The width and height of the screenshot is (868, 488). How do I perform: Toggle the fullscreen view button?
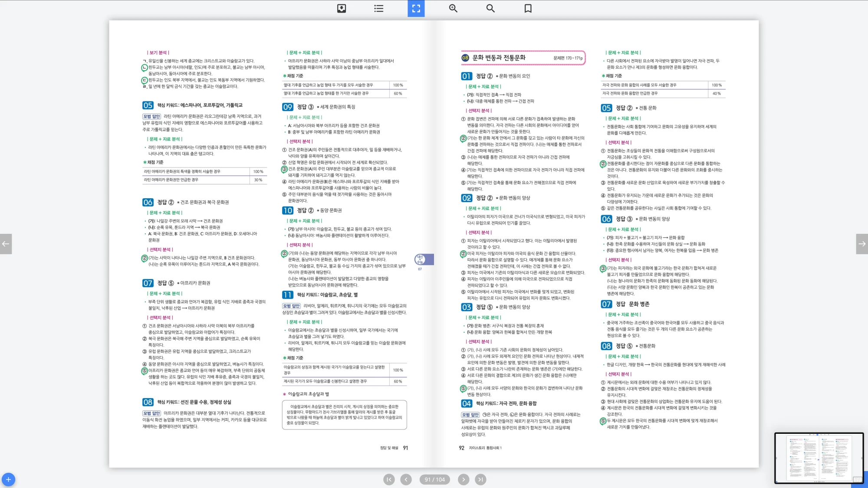pyautogui.click(x=416, y=8)
